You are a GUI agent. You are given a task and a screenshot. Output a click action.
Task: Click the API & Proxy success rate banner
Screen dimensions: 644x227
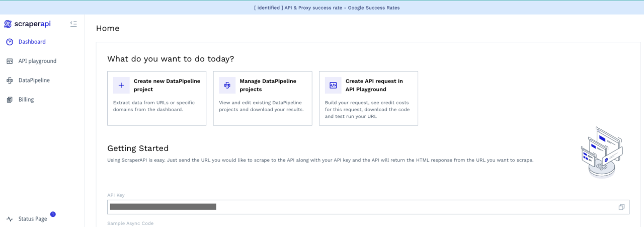click(x=322, y=8)
